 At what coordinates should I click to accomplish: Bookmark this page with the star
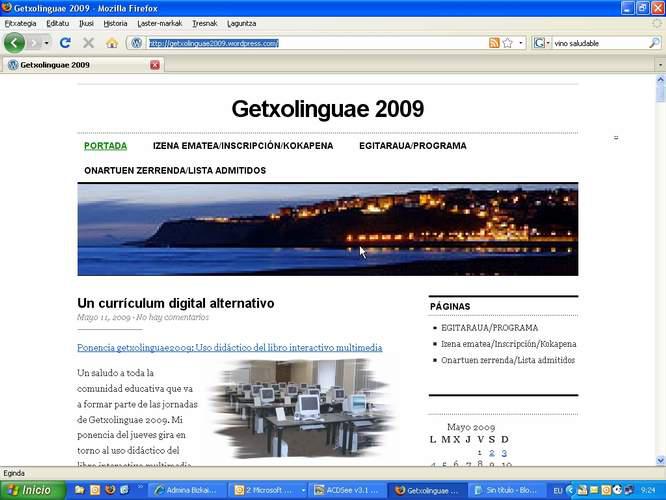point(507,43)
